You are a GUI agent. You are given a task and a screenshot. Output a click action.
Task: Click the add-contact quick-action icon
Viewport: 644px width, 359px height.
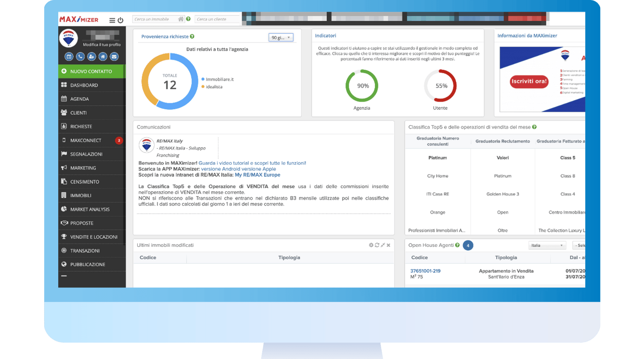pyautogui.click(x=91, y=57)
